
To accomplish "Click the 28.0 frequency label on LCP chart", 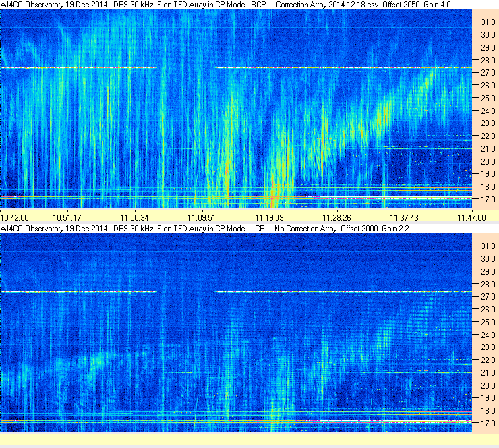I will point(488,284).
